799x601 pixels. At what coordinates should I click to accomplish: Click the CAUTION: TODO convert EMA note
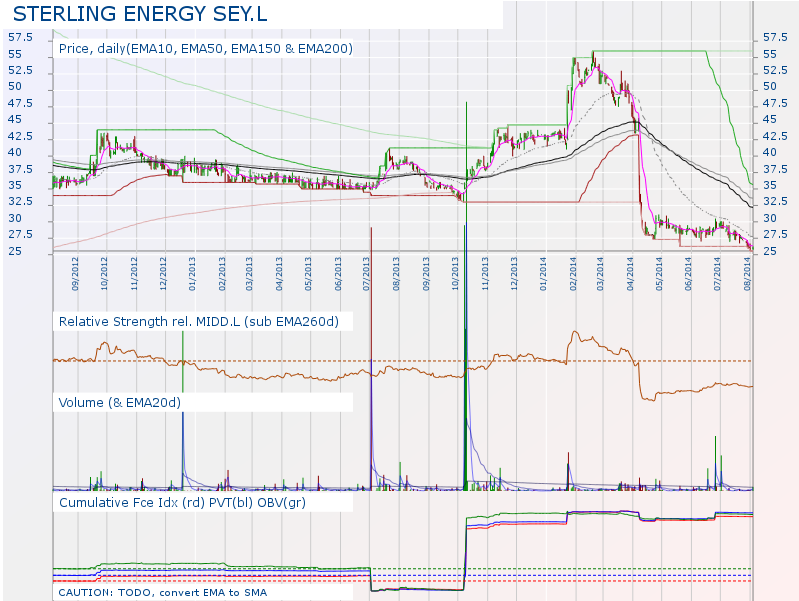[163, 592]
